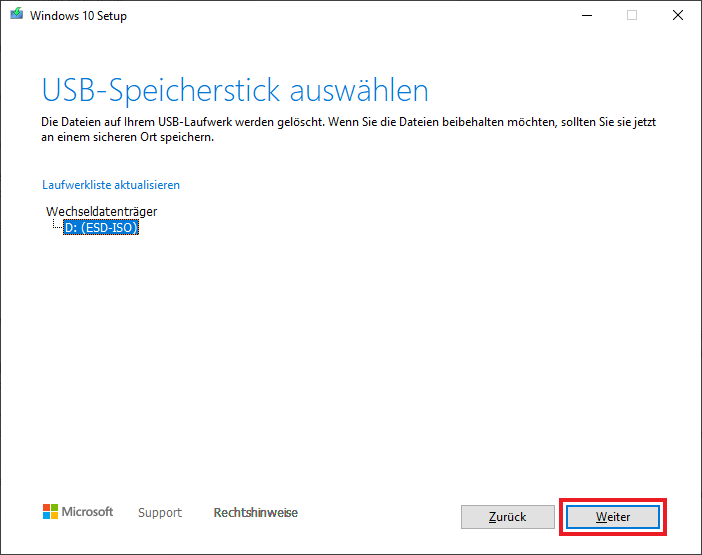The height and width of the screenshot is (555, 702).
Task: Click the second line 'an einem sicheren Ort speichern'
Action: [128, 137]
